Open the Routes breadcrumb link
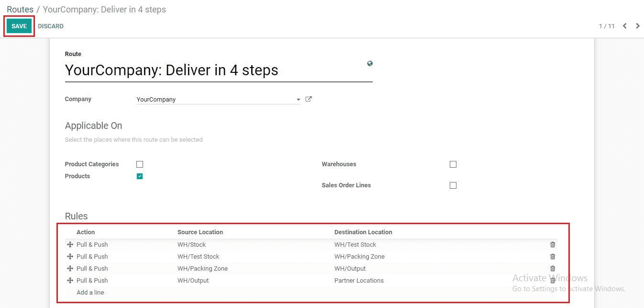This screenshot has height=308, width=644. (20, 10)
